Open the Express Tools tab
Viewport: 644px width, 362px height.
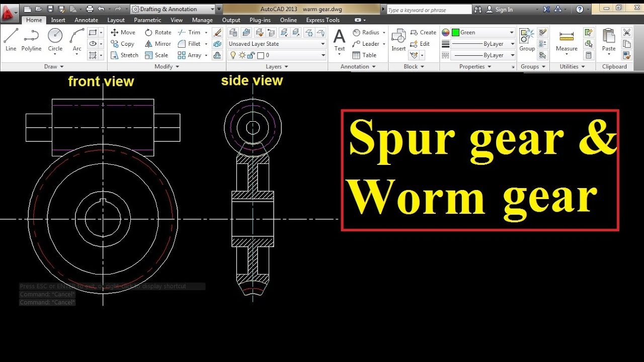[323, 20]
